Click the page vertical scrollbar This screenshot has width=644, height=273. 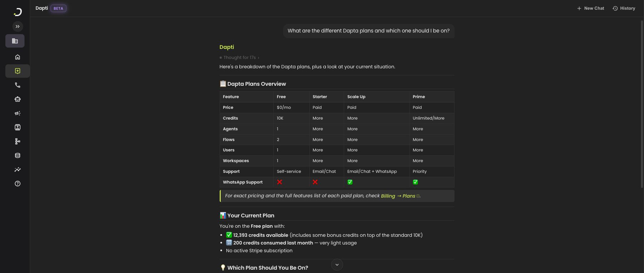(x=642, y=104)
